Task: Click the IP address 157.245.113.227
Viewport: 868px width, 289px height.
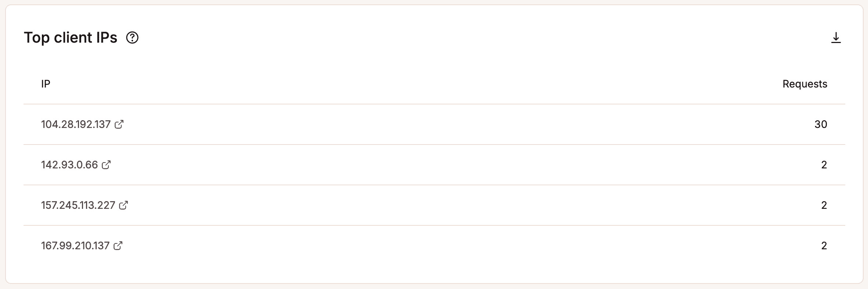Action: pos(78,205)
